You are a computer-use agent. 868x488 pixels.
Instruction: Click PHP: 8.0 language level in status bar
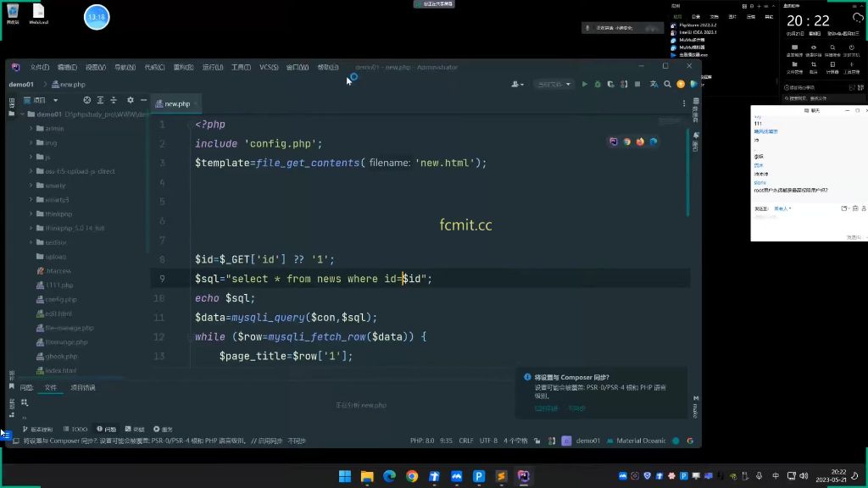(x=422, y=441)
